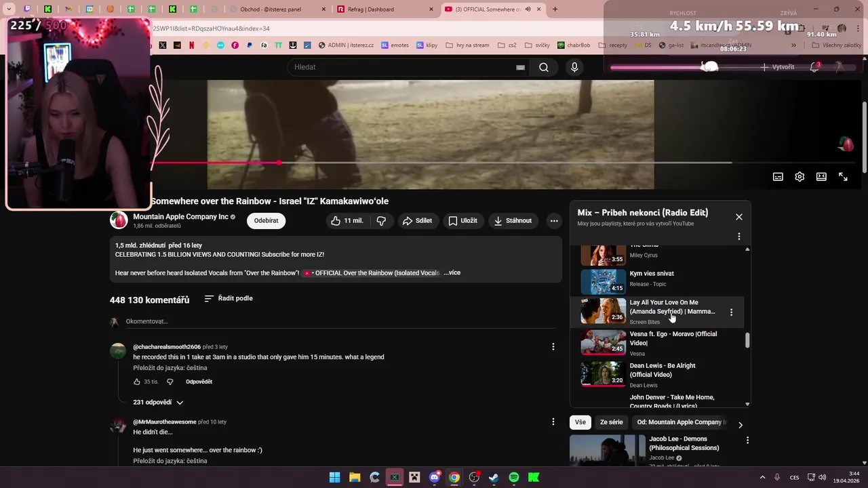This screenshot has width=868, height=488.
Task: Enter fullscreen with the player expand icon
Action: tap(843, 176)
